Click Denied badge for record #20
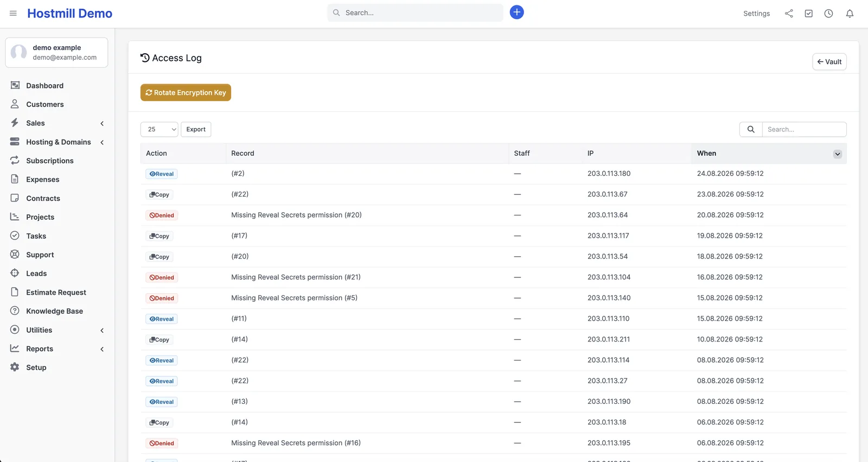868x462 pixels. click(162, 215)
